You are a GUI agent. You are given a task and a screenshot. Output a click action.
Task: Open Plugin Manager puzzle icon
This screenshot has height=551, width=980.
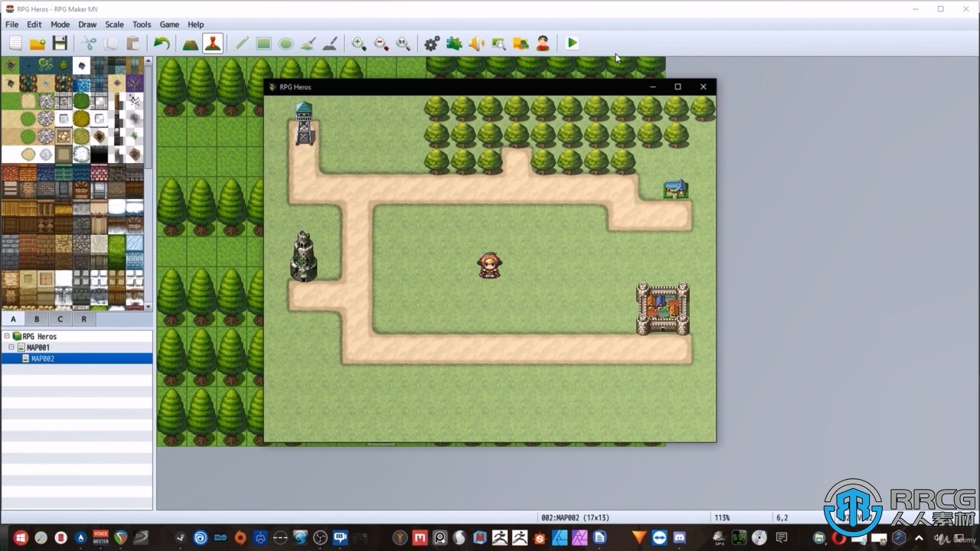(454, 44)
